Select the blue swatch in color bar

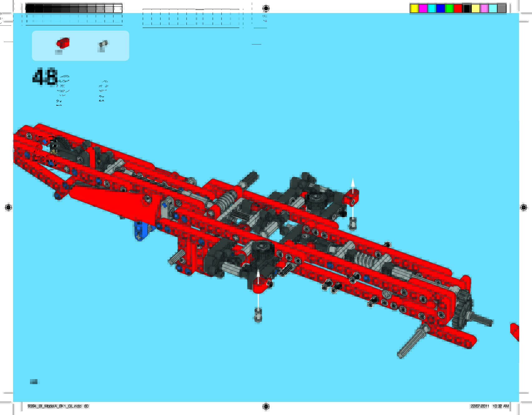pos(440,8)
